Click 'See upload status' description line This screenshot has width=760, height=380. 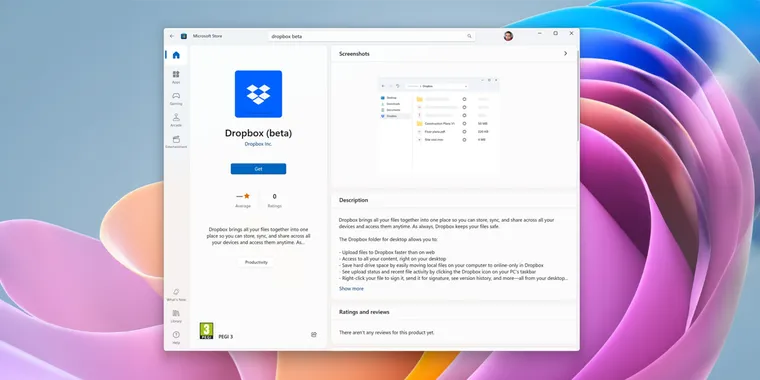click(x=437, y=272)
